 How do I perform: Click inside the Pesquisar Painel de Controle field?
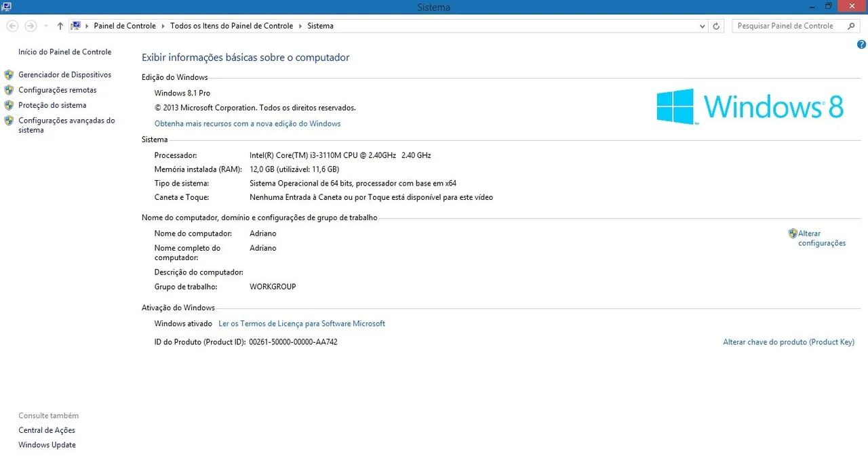787,25
